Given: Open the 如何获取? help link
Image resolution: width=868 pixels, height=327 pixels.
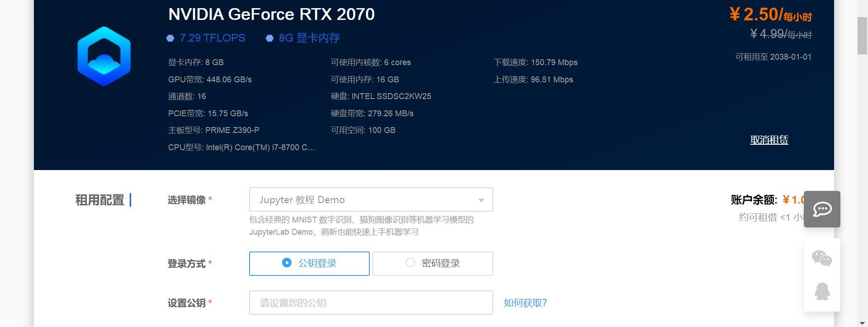Looking at the screenshot, I should coord(525,303).
